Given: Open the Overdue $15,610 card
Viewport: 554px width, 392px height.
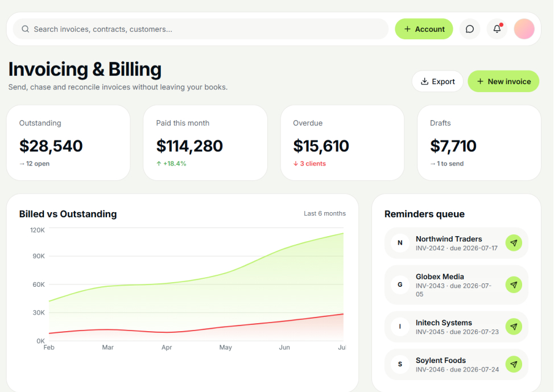Looking at the screenshot, I should pyautogui.click(x=342, y=143).
